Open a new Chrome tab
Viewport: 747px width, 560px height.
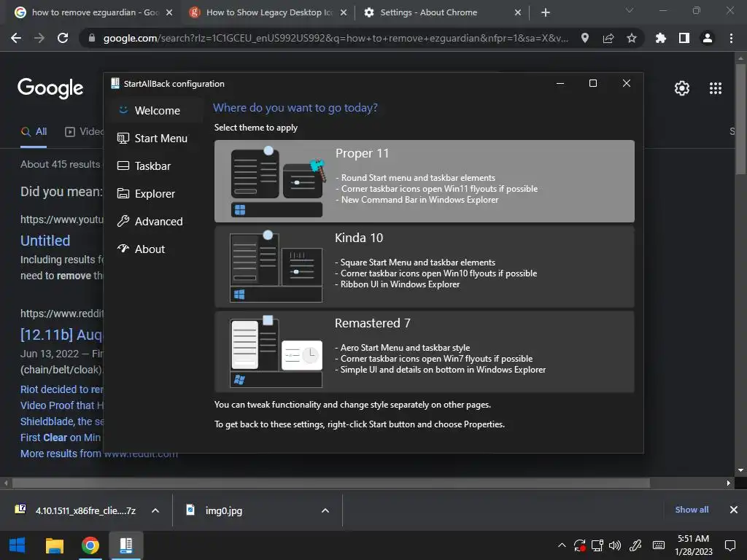click(x=546, y=12)
